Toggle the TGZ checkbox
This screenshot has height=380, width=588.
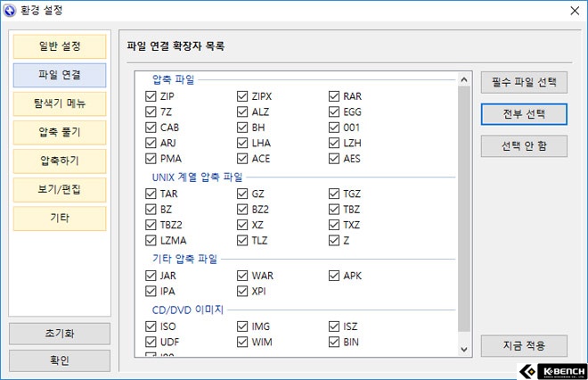point(334,194)
